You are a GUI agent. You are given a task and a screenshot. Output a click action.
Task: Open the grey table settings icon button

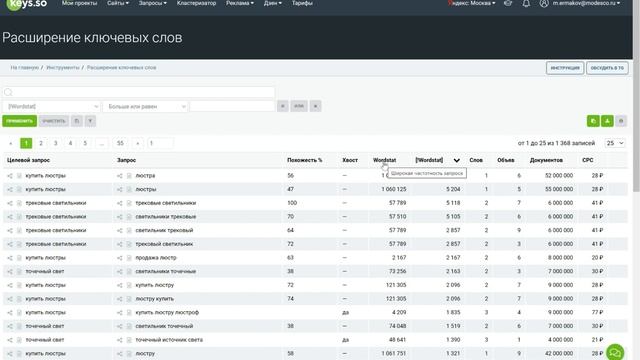pos(621,121)
